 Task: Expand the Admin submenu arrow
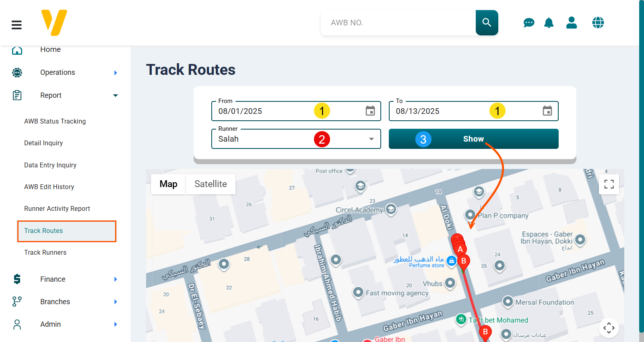point(116,324)
